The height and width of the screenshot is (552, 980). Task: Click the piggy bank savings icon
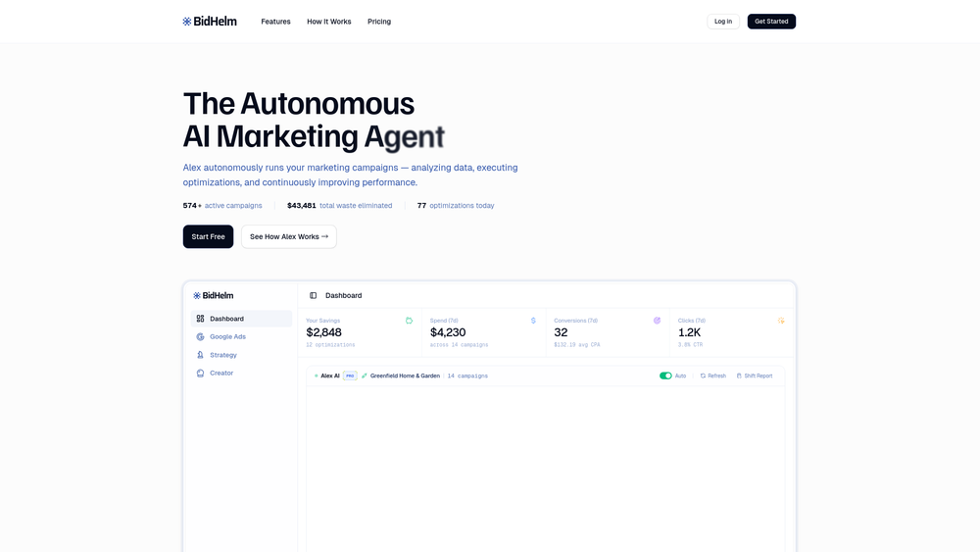(x=409, y=320)
